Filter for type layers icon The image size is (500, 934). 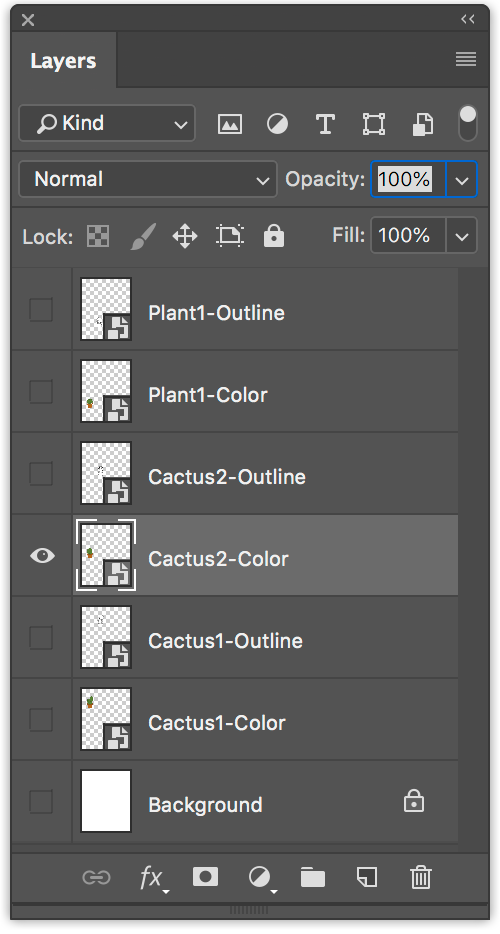pos(325,124)
